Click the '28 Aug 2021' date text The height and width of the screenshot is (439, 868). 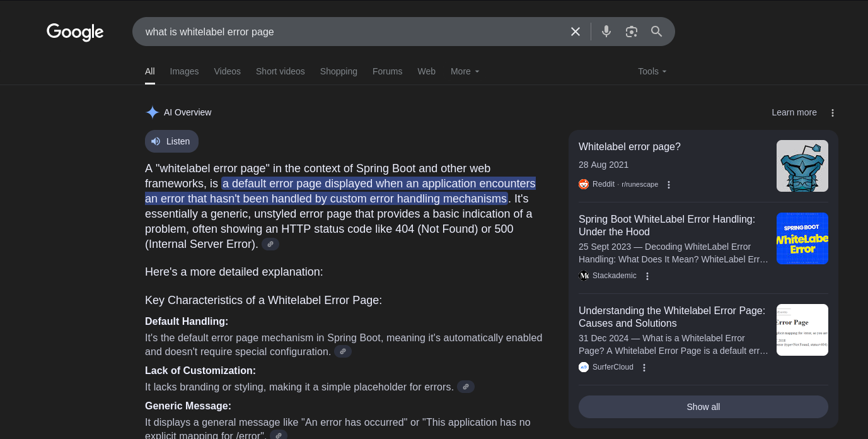tap(603, 165)
